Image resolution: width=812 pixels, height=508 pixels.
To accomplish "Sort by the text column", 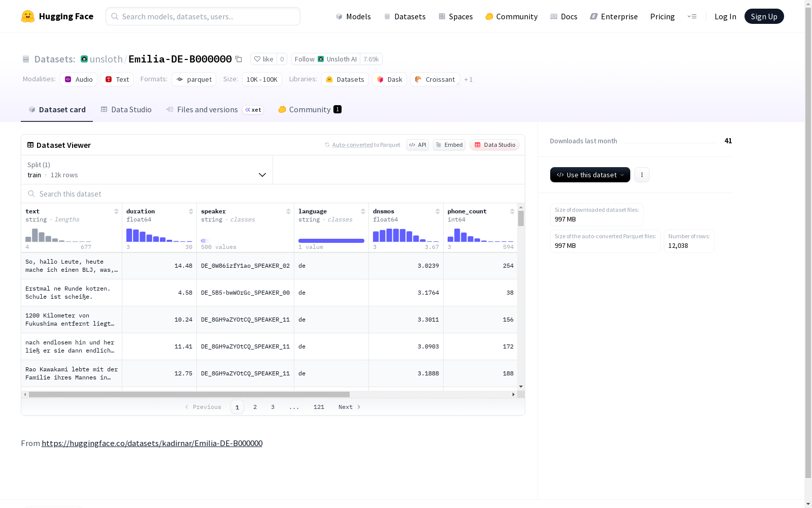I will [x=116, y=211].
